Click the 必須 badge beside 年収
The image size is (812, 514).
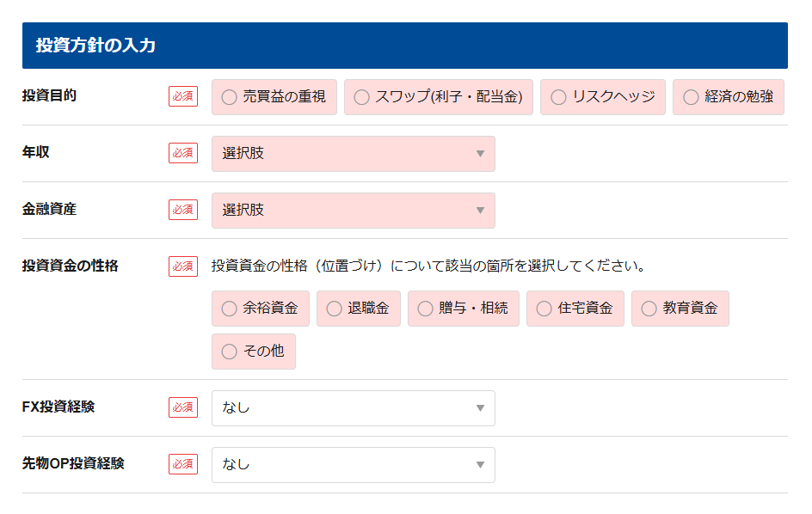(182, 153)
